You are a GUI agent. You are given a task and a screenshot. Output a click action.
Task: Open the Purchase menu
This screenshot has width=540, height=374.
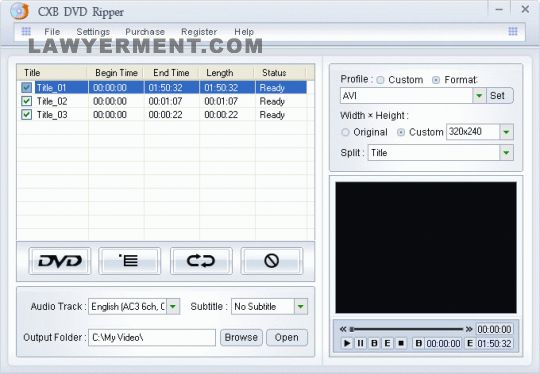145,32
